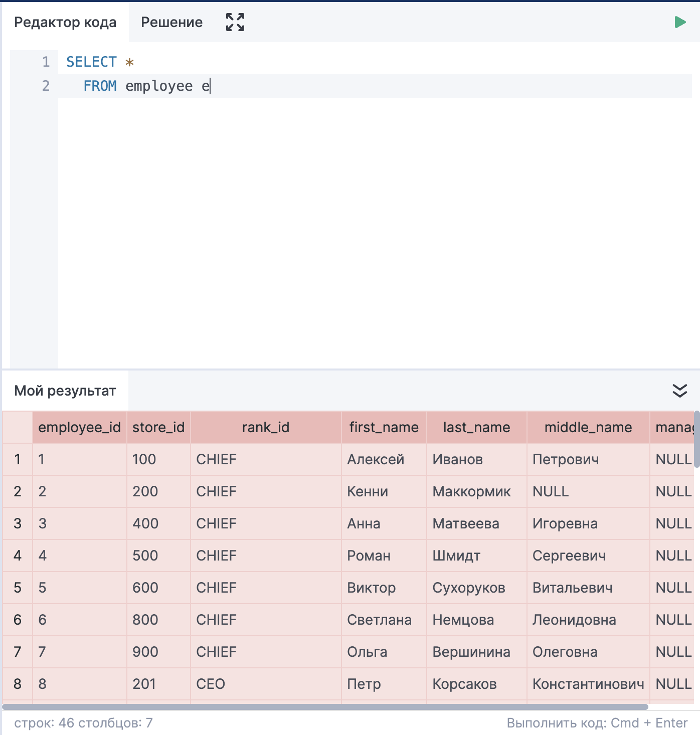The height and width of the screenshot is (735, 700).
Task: Click the middle_name column header
Action: point(588,427)
